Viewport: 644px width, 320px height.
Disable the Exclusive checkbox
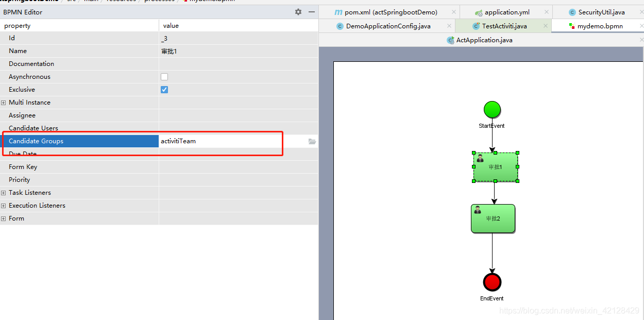coord(164,89)
